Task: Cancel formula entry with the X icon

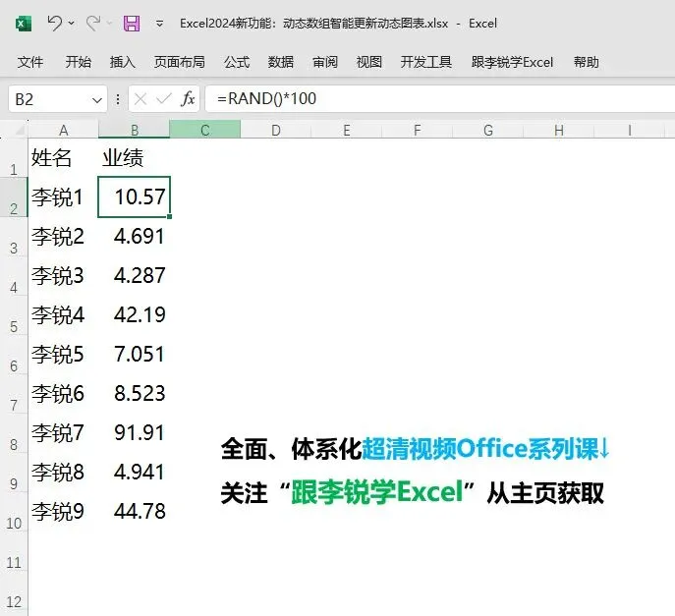Action: point(141,99)
